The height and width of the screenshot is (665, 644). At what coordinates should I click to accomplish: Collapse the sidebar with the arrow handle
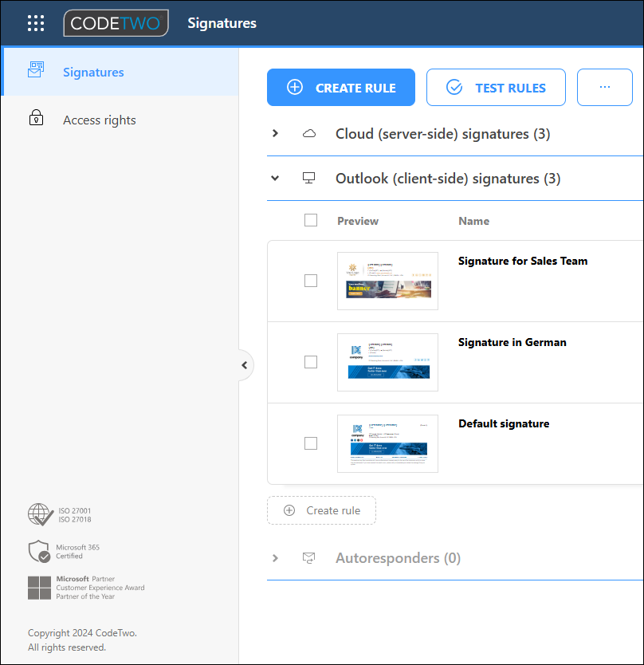[245, 365]
